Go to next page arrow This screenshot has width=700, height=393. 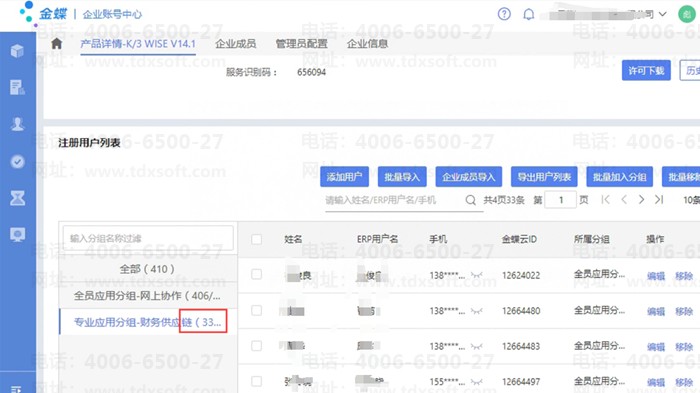(x=641, y=200)
